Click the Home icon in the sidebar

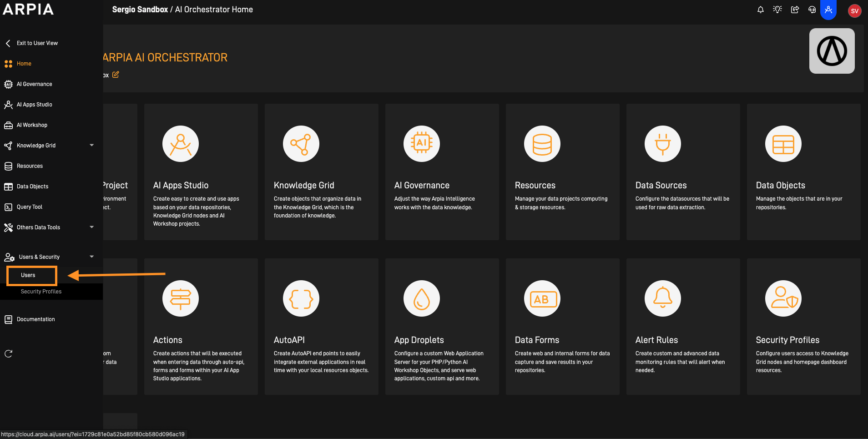[8, 64]
